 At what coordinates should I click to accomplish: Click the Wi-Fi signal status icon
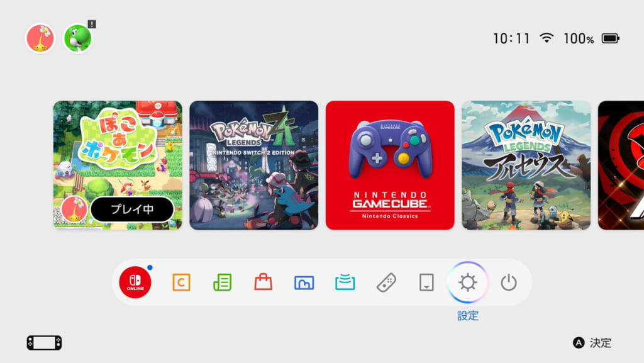coord(547,38)
